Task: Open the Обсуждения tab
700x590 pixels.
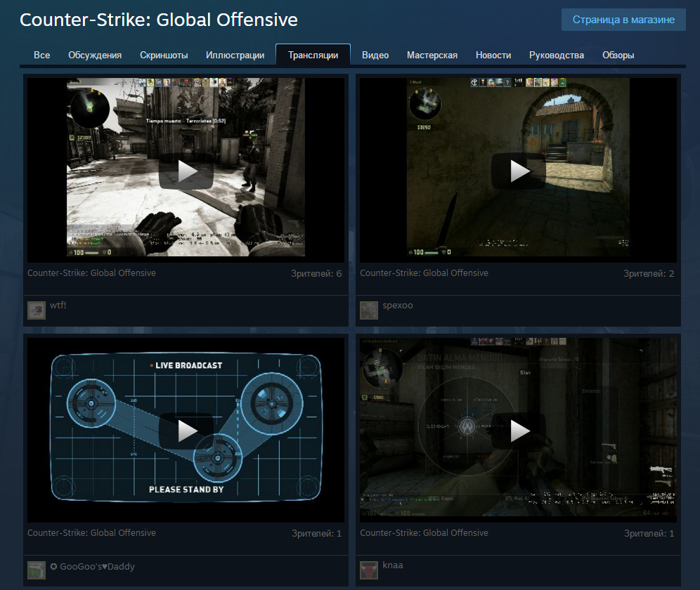Action: (x=95, y=55)
